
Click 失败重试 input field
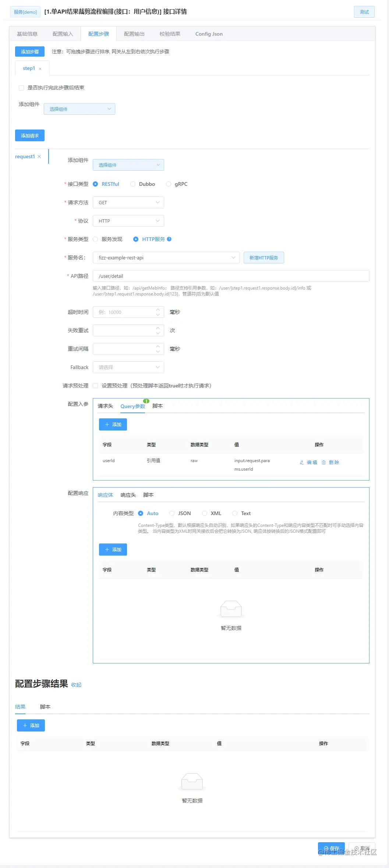(128, 330)
